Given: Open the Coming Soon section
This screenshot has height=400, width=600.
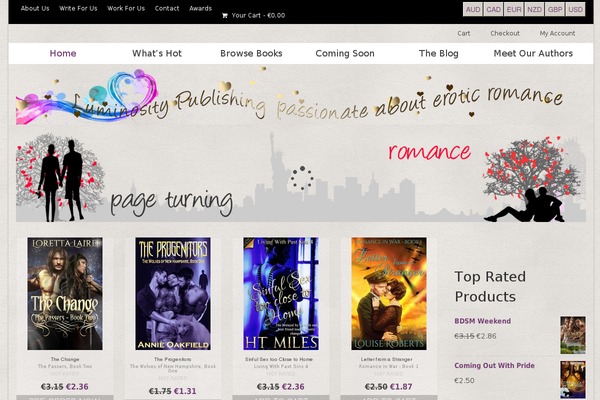Looking at the screenshot, I should pos(345,54).
